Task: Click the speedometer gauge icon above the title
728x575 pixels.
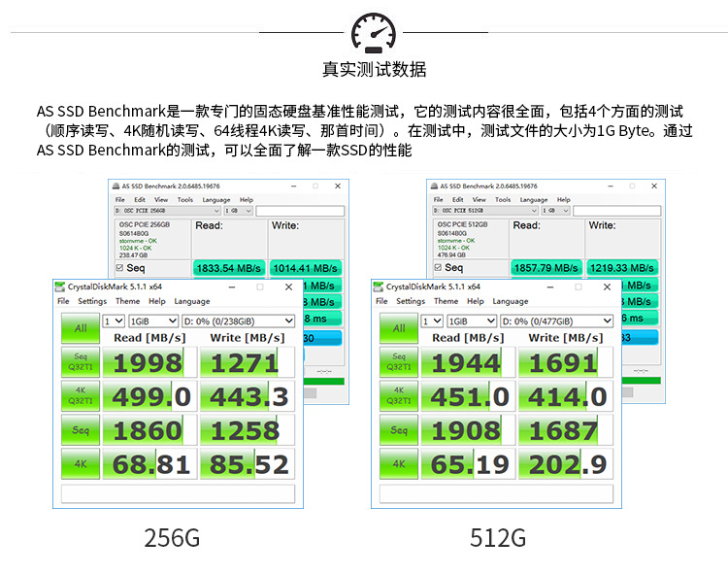Action: (374, 33)
